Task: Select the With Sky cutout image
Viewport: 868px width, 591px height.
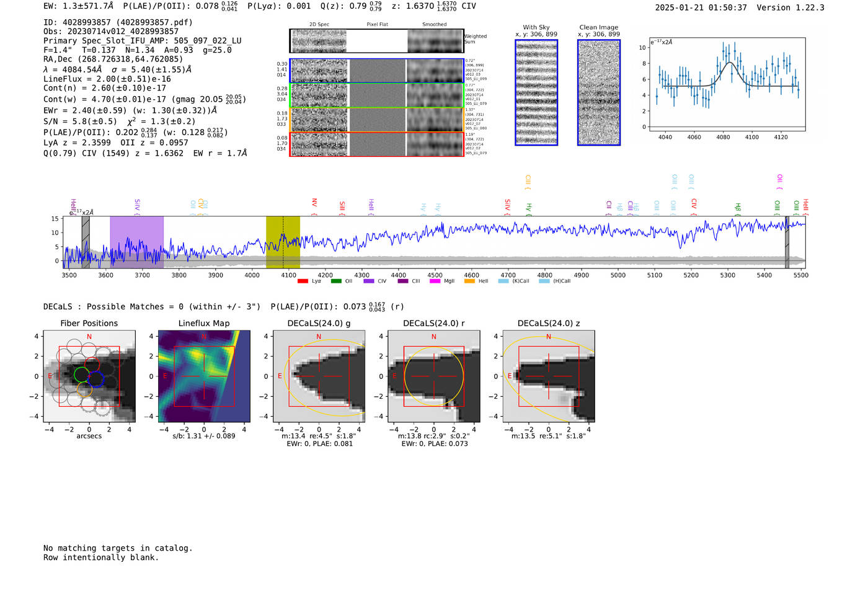Action: pyautogui.click(x=536, y=92)
